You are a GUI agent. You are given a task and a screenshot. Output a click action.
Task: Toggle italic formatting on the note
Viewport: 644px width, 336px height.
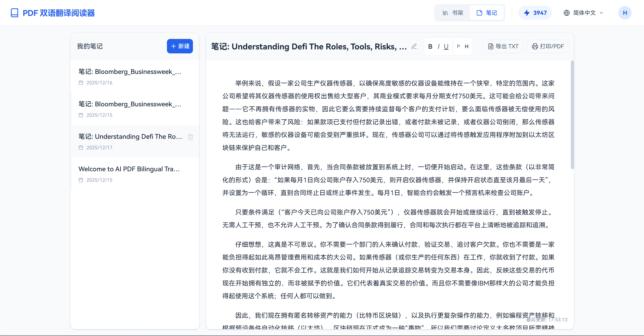click(x=438, y=46)
